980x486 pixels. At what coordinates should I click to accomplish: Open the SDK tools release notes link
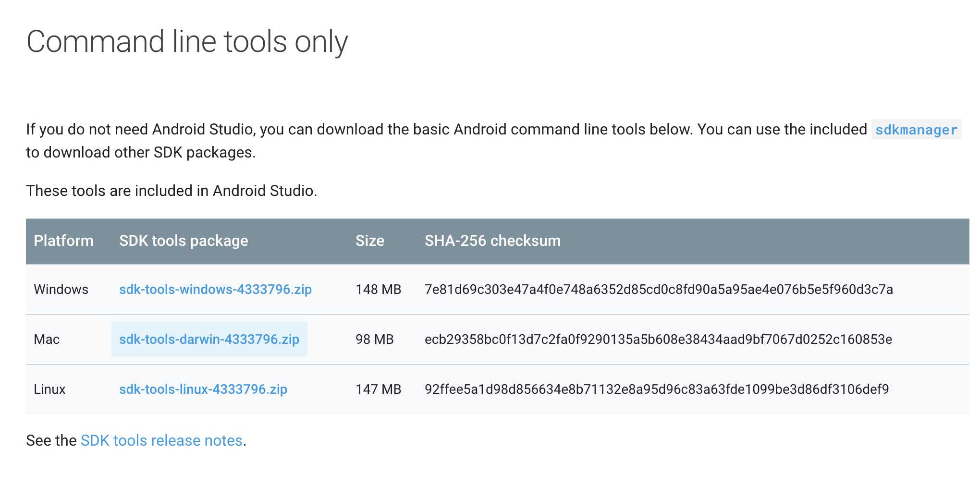coord(161,440)
